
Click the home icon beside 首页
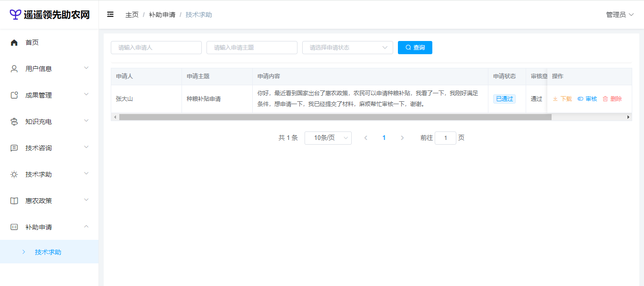click(x=14, y=42)
